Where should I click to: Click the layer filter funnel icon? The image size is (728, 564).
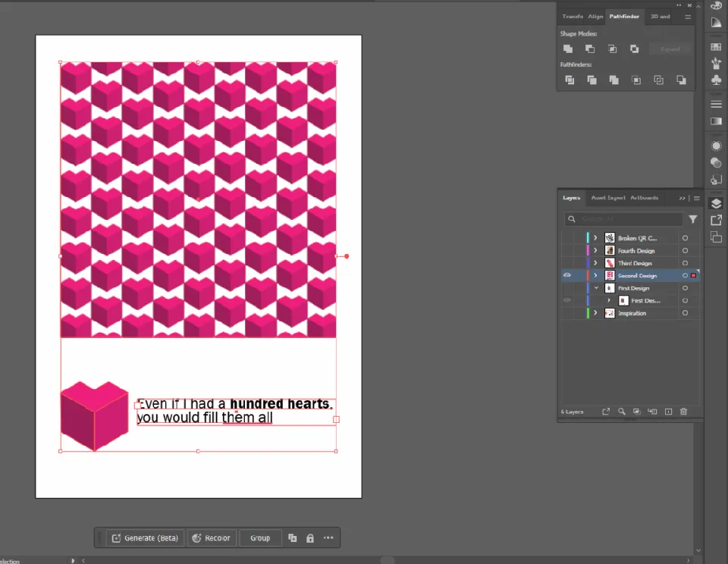tap(692, 219)
